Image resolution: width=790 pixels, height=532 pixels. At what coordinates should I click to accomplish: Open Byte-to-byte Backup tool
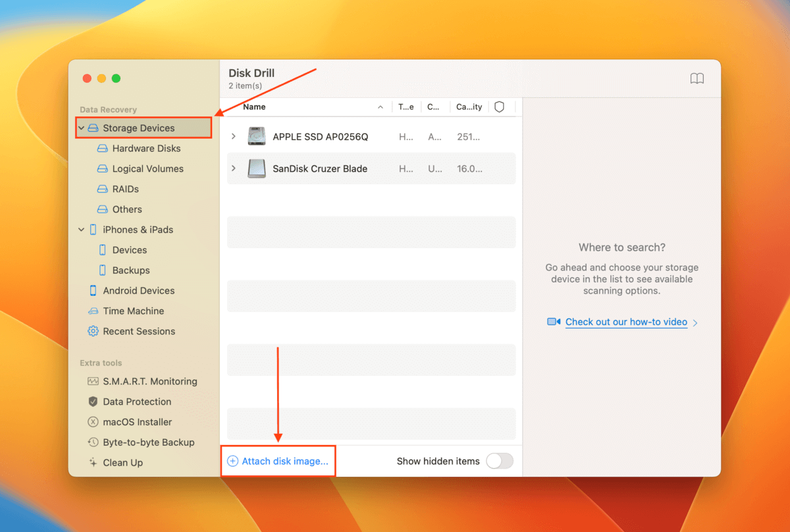point(149,443)
